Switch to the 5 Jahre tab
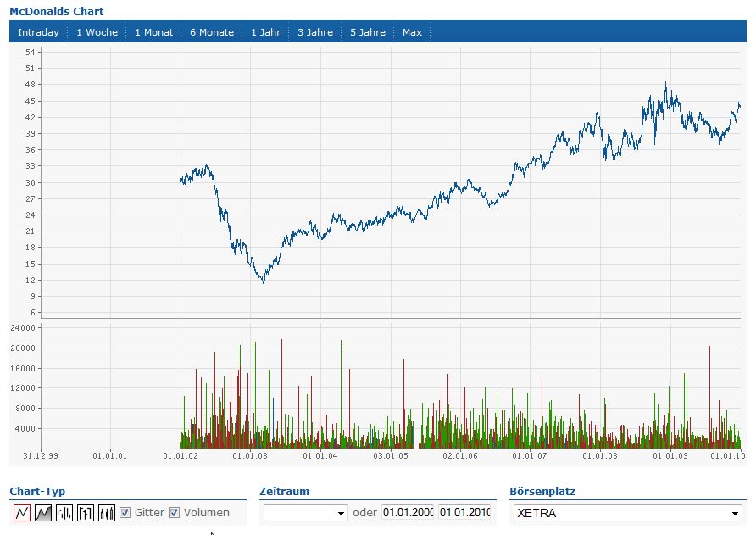This screenshot has height=535, width=756. point(367,32)
